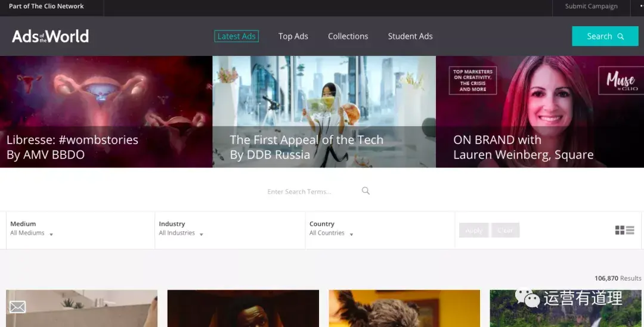Open the Ads of the World logo
This screenshot has height=327, width=644.
[x=50, y=36]
